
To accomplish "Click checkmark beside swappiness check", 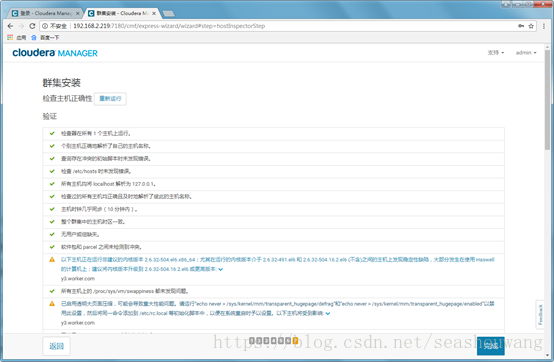I will coord(52,291).
